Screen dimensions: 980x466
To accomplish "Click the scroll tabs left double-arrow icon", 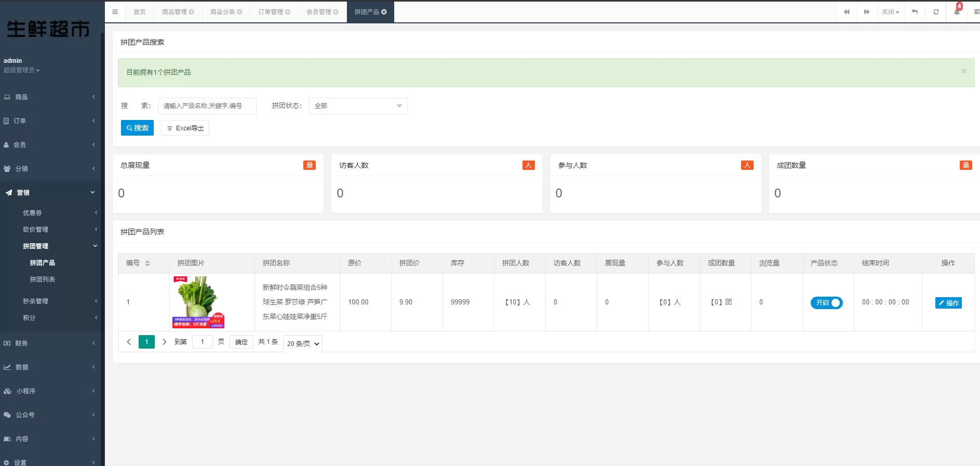I will click(x=847, y=12).
